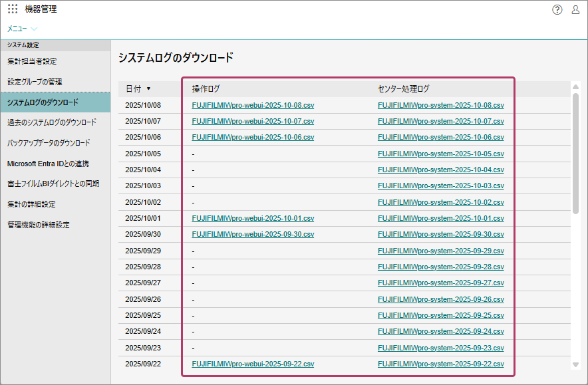Download FUJIFILMIWpro-webui-2025-10-06.csv
588x385 pixels.
click(x=253, y=137)
